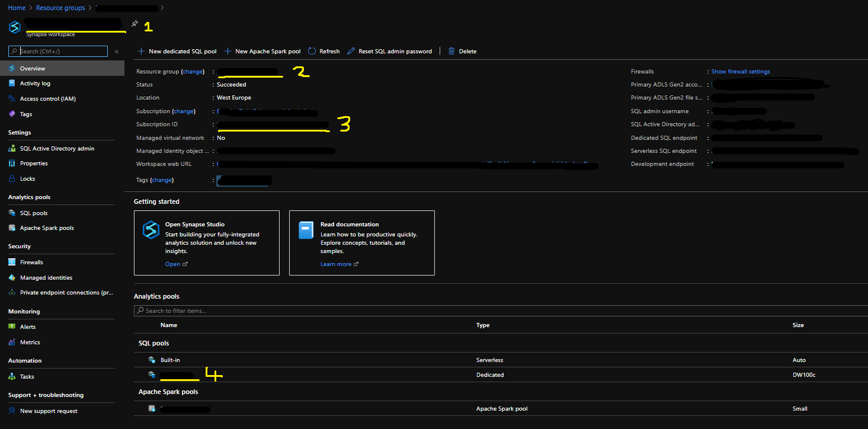Viewport: 868px width, 429px height.
Task: Navigate to Home via breadcrumb
Action: 16,8
